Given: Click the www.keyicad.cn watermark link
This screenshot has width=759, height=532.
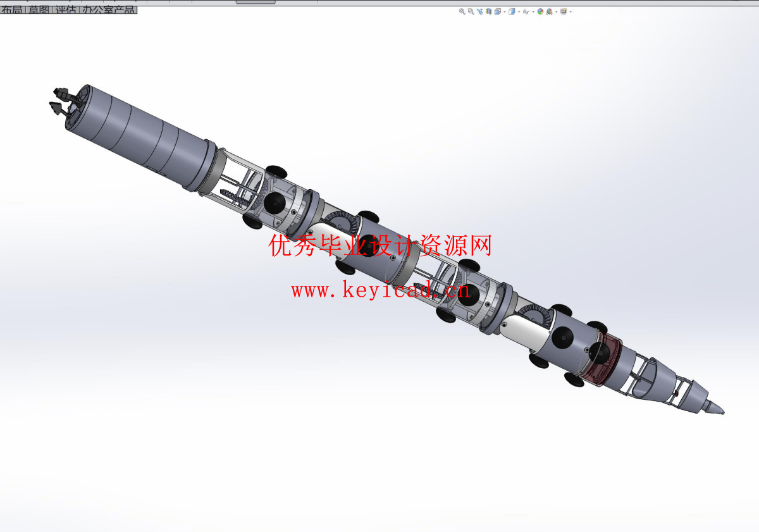Looking at the screenshot, I should tap(379, 290).
